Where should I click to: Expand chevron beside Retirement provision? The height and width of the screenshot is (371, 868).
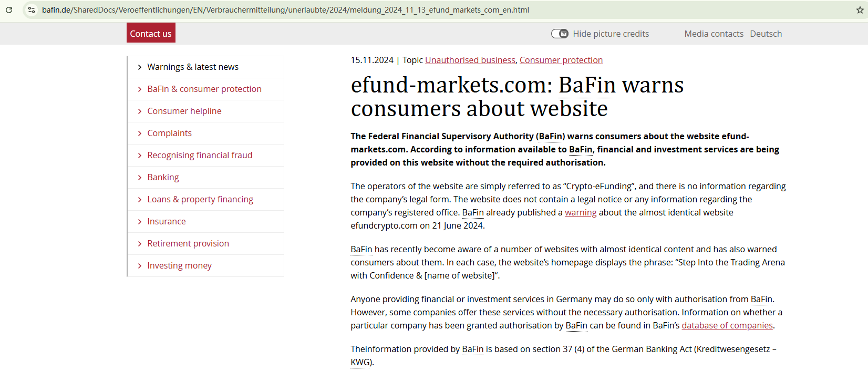coord(139,244)
